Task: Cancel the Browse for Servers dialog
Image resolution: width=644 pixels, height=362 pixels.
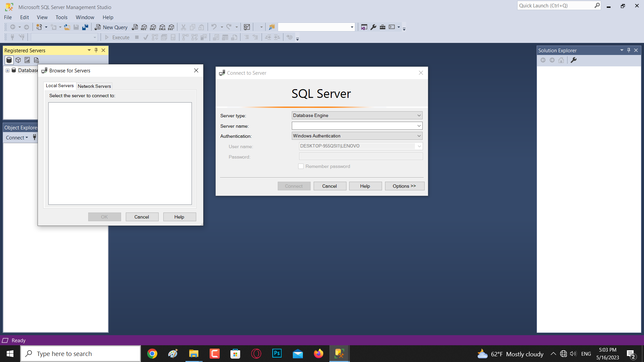Action: [142, 217]
